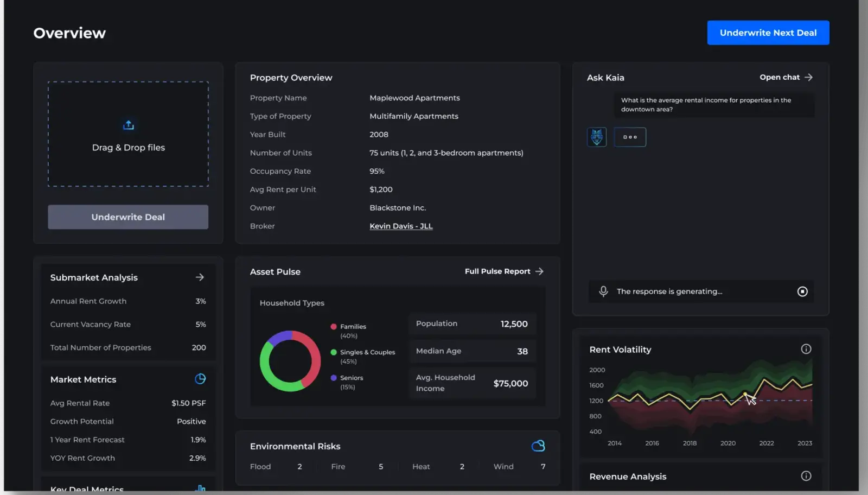The height and width of the screenshot is (495, 868).
Task: Click Underwrite Next Deal button
Action: pos(768,33)
